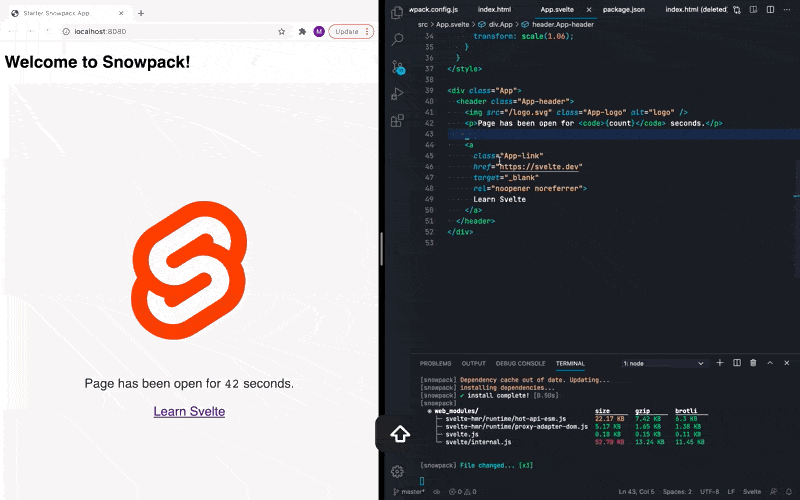
Task: Click the Learn Svelte link
Action: tap(189, 411)
